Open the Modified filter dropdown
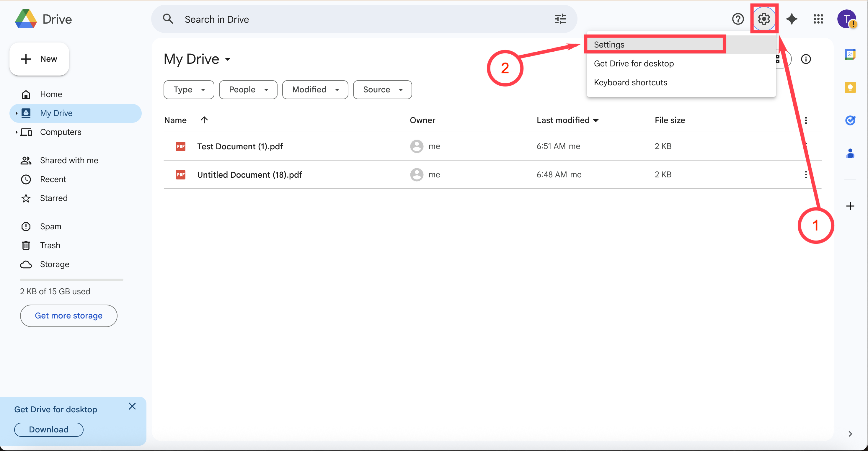This screenshot has width=868, height=451. [x=315, y=90]
